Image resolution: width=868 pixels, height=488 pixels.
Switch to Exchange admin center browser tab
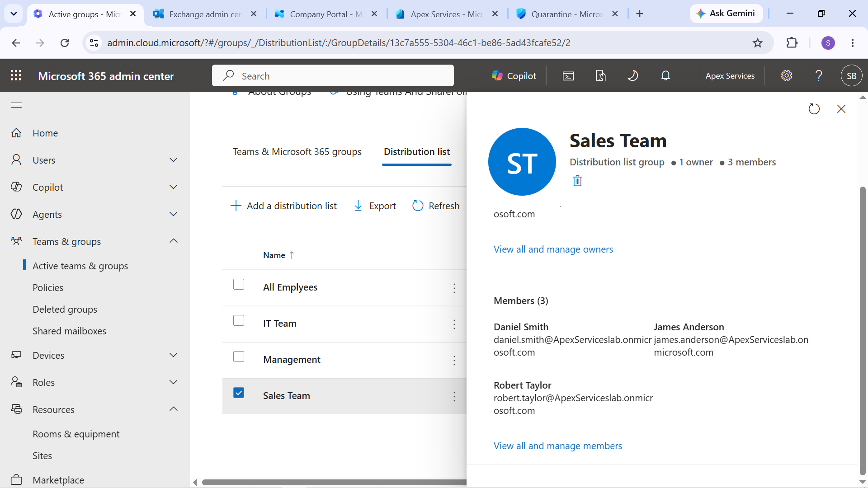(x=205, y=14)
